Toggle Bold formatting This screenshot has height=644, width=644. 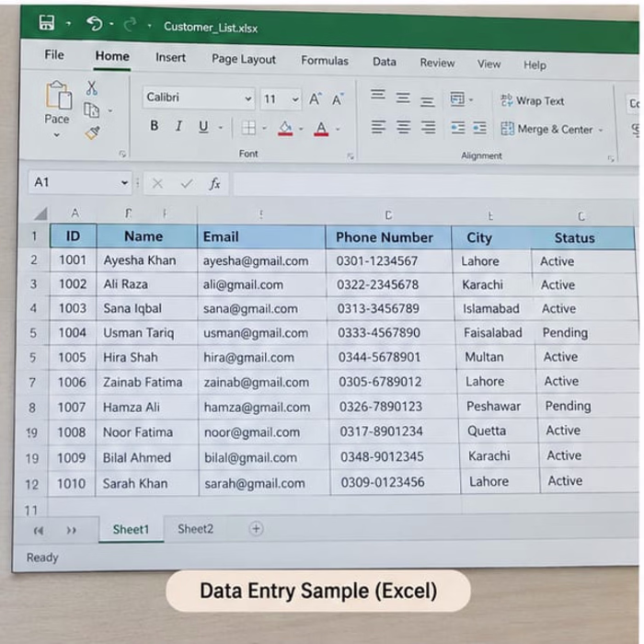click(x=154, y=126)
